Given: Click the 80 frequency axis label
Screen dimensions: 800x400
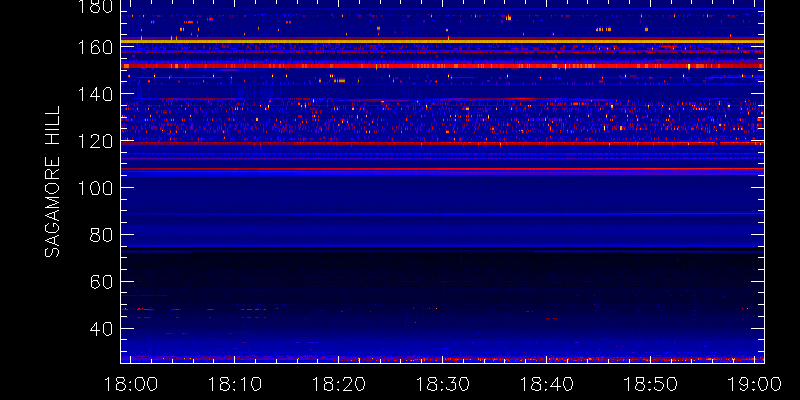Looking at the screenshot, I should tap(101, 235).
